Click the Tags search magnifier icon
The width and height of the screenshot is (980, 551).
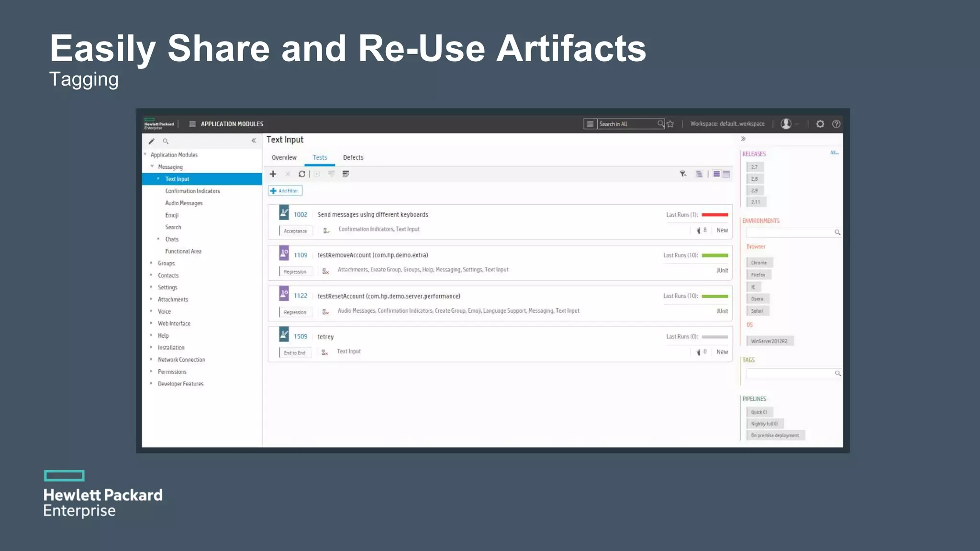tap(838, 373)
